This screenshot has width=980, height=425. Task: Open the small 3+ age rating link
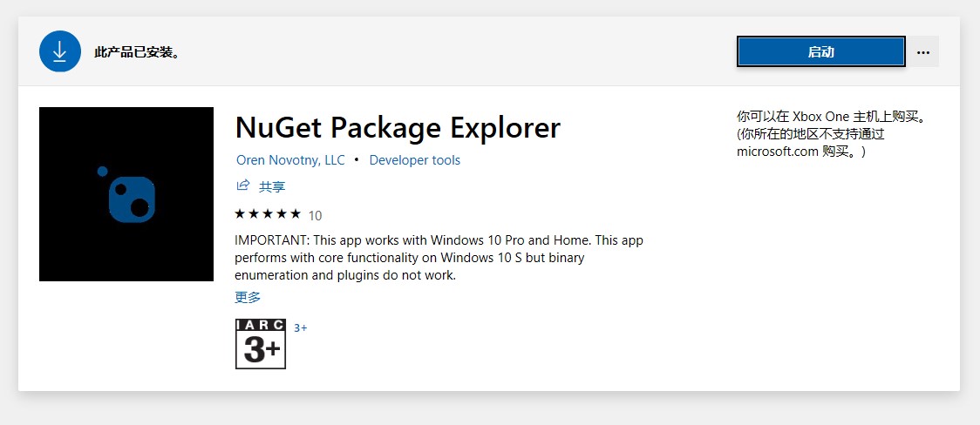pos(301,327)
